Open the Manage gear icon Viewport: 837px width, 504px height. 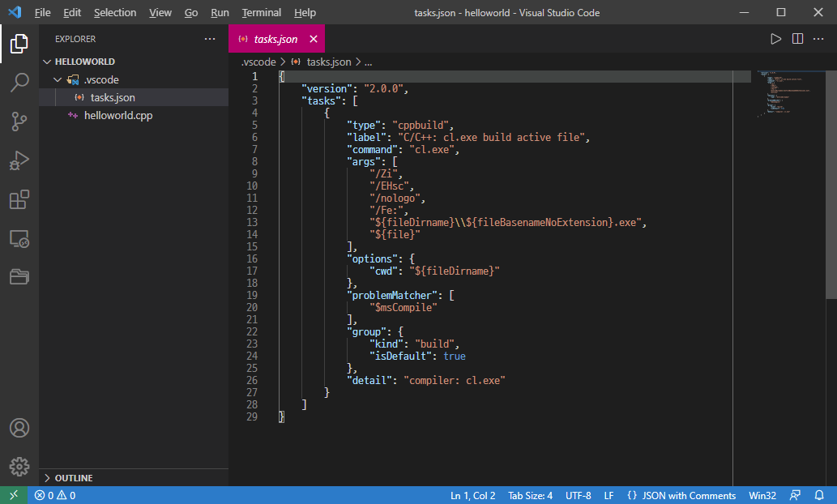(19, 467)
